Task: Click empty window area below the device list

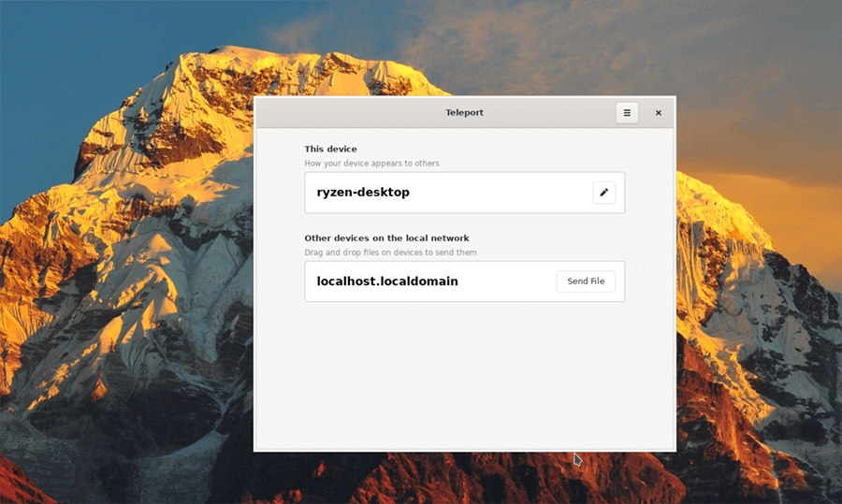Action: [x=464, y=374]
